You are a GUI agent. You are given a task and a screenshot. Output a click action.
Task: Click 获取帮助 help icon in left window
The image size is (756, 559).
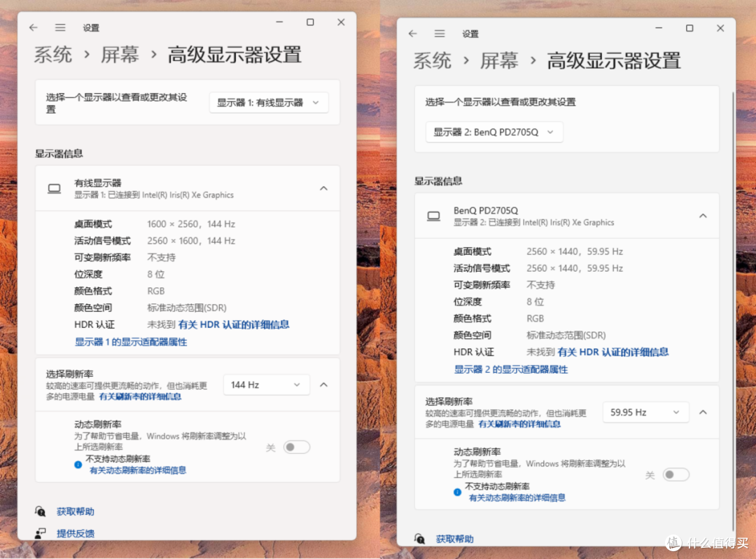pos(41,511)
